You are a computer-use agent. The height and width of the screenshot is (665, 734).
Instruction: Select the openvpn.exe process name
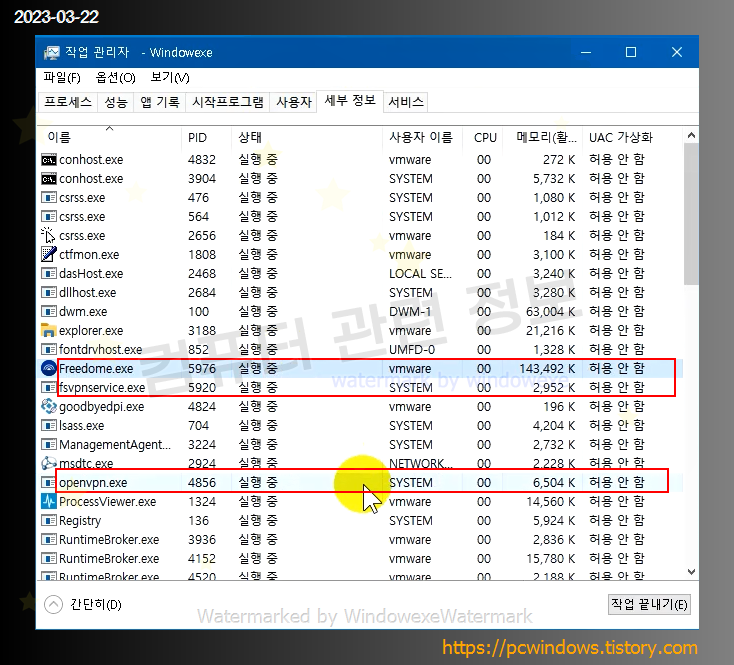[x=93, y=483]
